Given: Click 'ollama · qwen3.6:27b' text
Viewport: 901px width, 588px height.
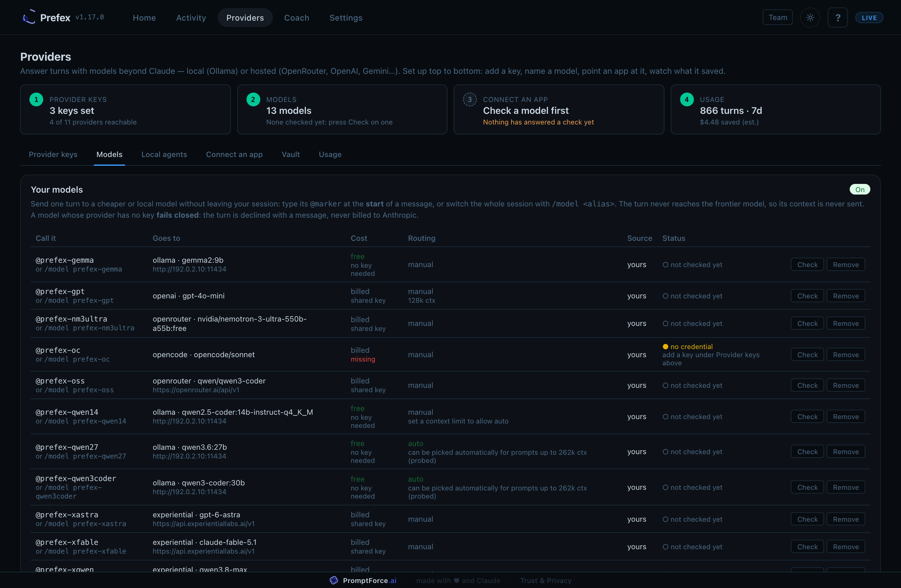Looking at the screenshot, I should 190,447.
